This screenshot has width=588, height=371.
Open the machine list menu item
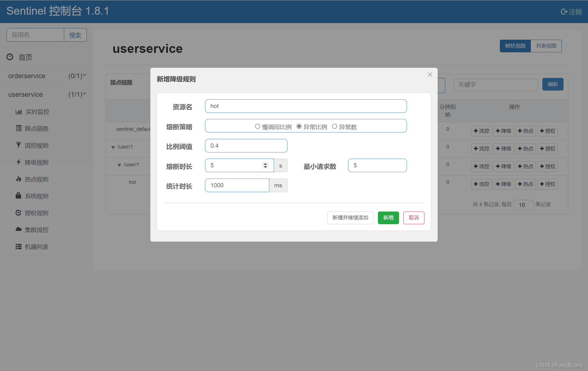(37, 247)
